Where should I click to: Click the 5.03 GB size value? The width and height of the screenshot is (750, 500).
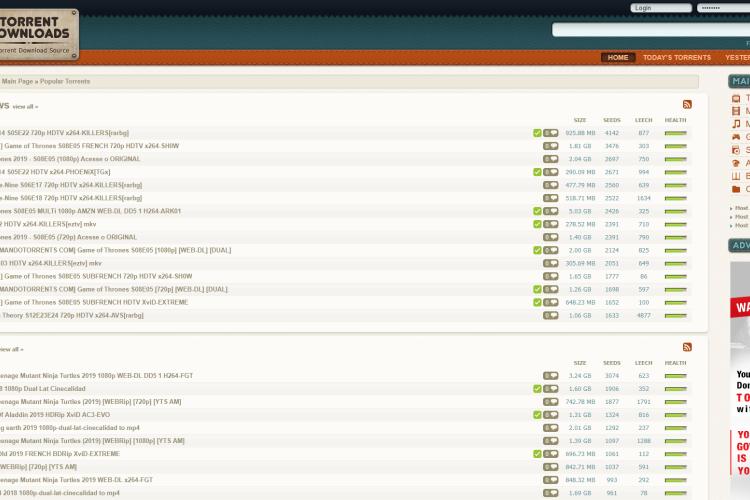click(x=580, y=211)
